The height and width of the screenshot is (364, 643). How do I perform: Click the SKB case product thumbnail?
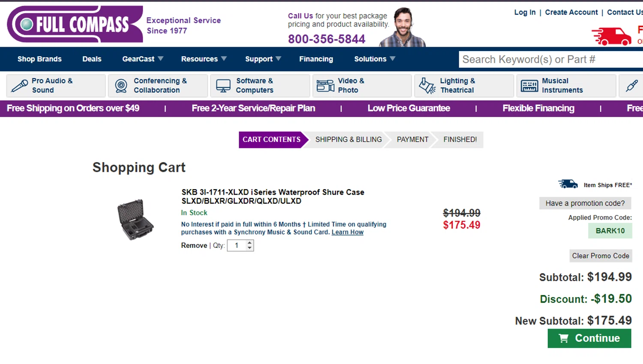coord(135,220)
